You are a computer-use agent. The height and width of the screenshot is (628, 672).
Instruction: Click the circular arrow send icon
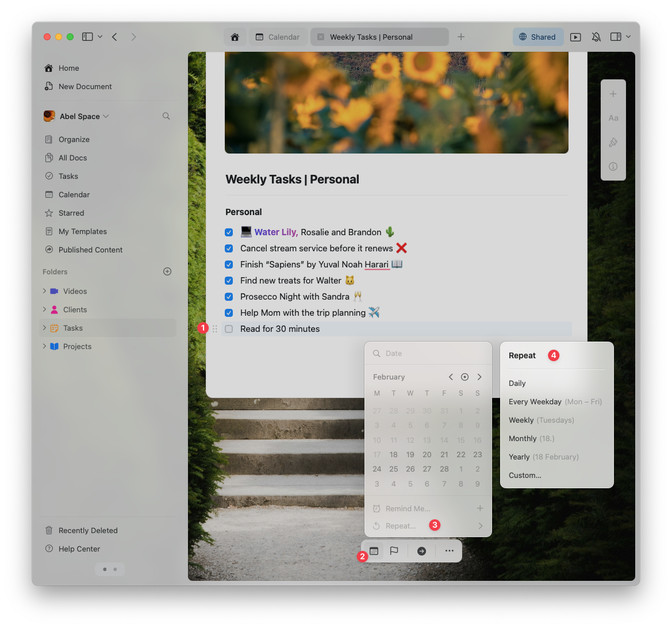(421, 550)
